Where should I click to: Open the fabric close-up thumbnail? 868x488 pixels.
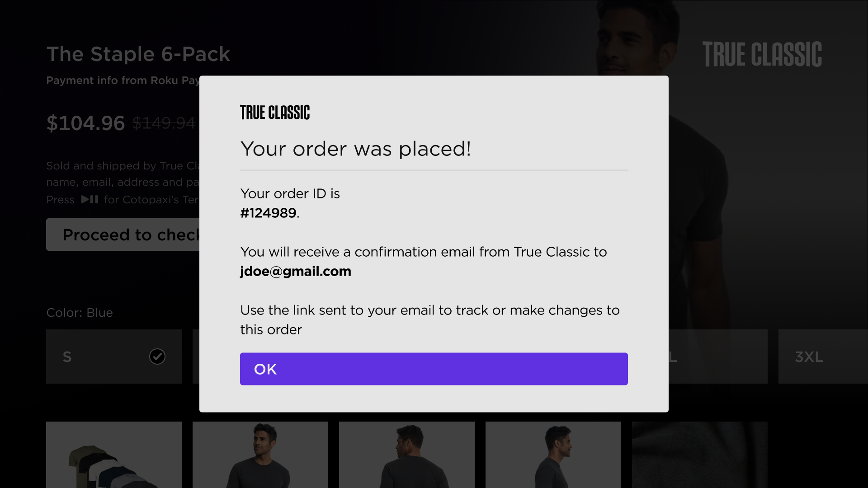coord(699,455)
